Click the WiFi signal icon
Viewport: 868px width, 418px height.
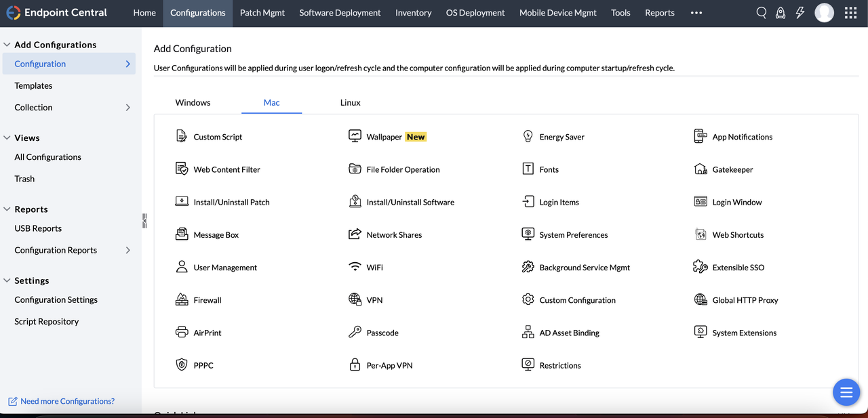coord(355,267)
